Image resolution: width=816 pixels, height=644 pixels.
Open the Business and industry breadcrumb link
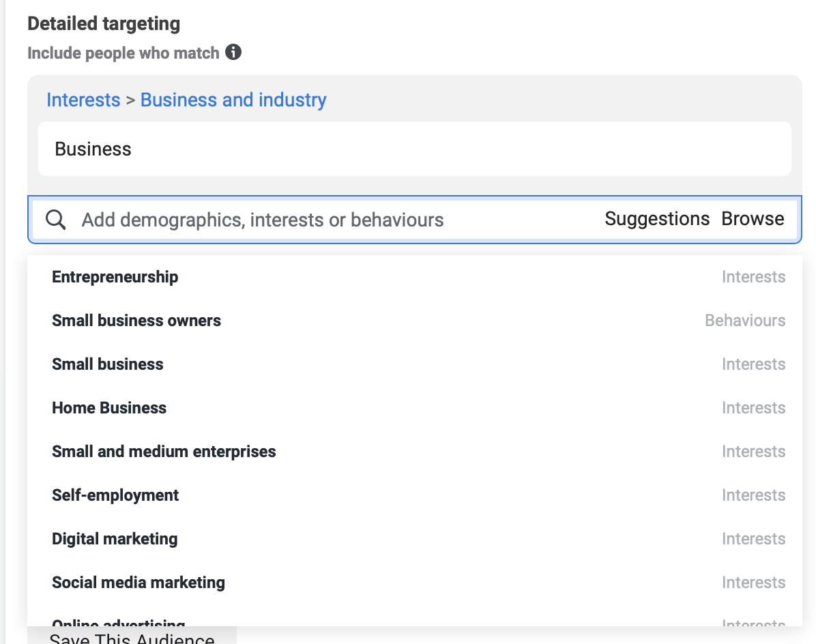(x=233, y=100)
